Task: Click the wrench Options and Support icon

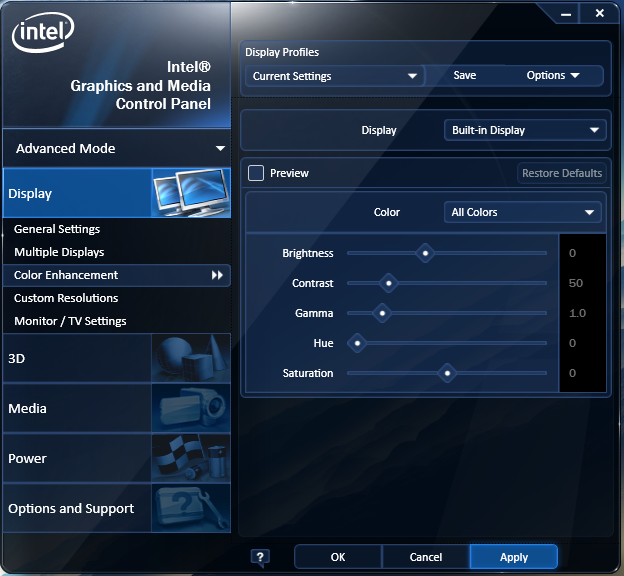Action: click(x=191, y=508)
